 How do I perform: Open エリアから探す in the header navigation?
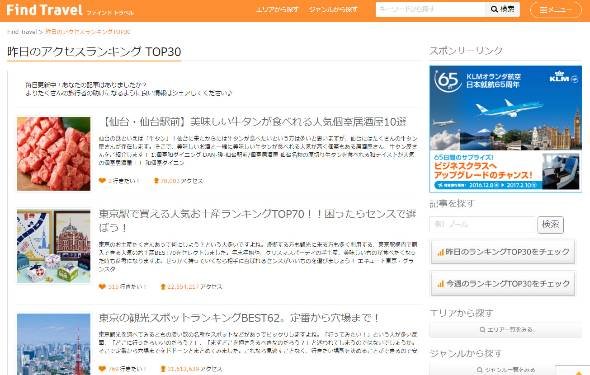277,10
